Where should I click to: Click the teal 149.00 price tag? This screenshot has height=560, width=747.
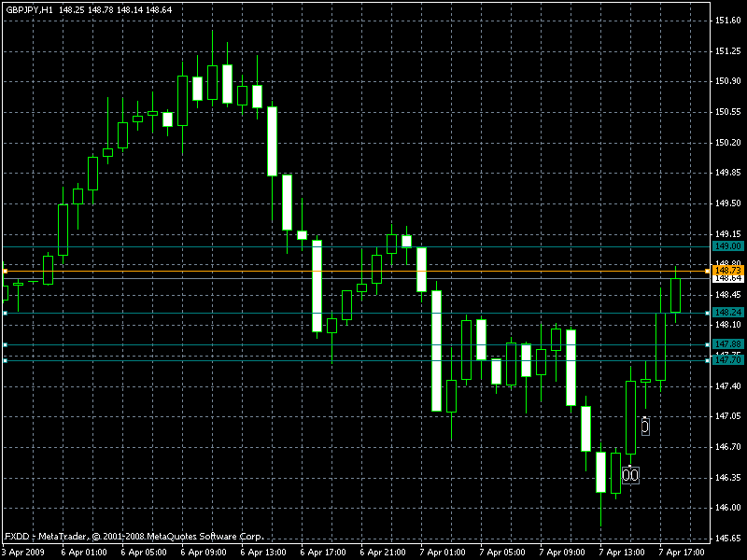pos(728,246)
